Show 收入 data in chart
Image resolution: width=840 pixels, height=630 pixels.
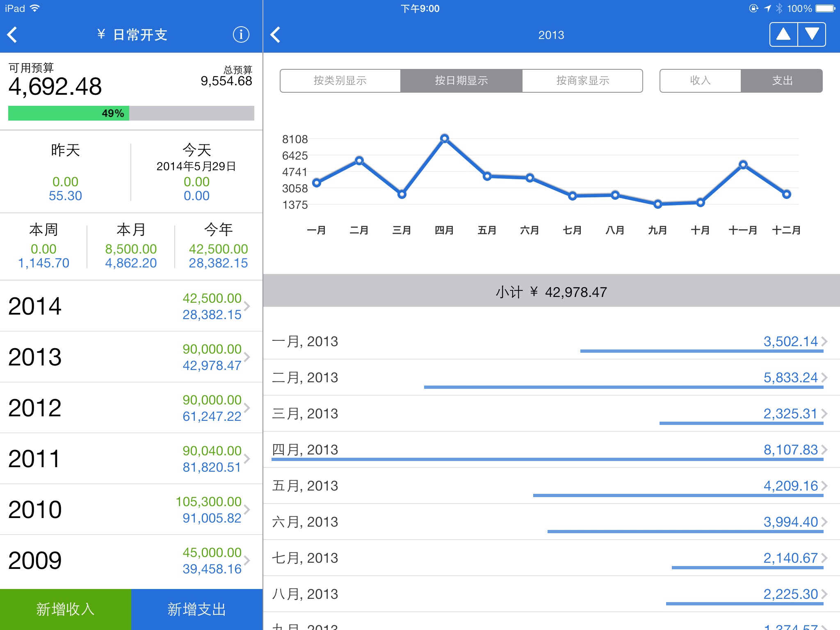click(x=700, y=81)
